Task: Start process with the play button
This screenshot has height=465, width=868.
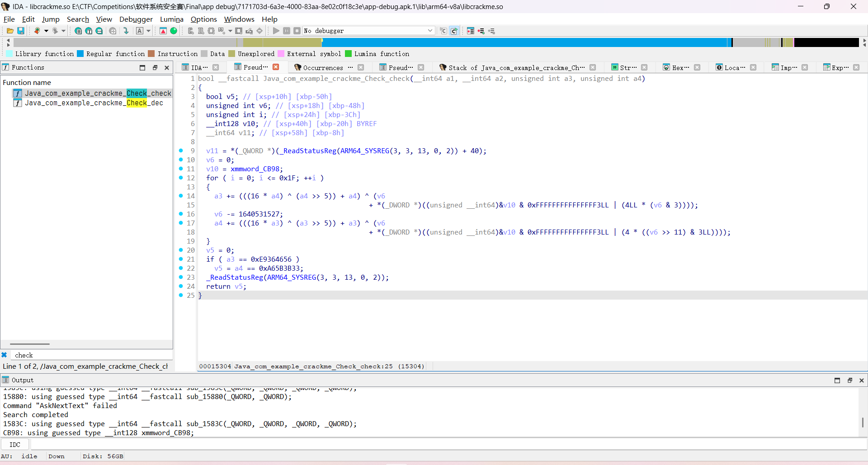Action: [276, 31]
